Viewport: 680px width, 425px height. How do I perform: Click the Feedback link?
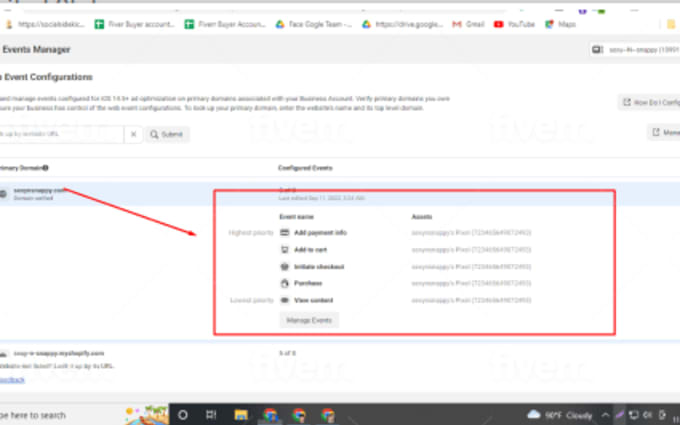13,380
